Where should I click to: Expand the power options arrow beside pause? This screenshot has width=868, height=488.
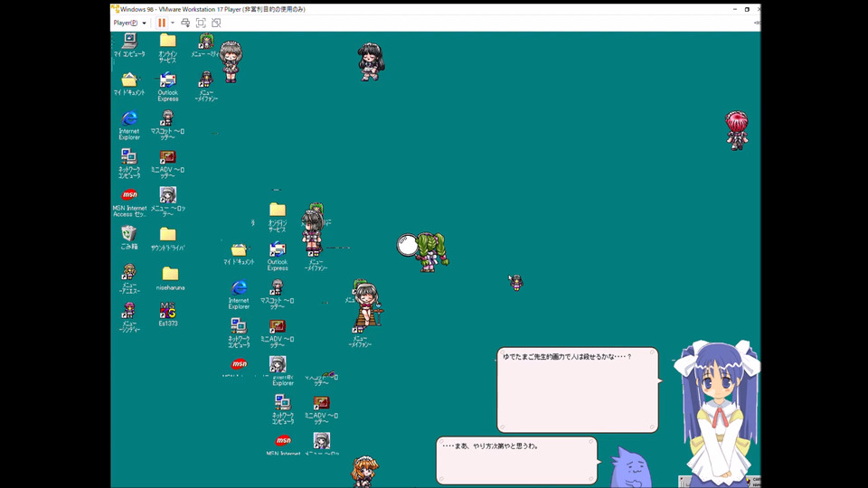(x=173, y=23)
